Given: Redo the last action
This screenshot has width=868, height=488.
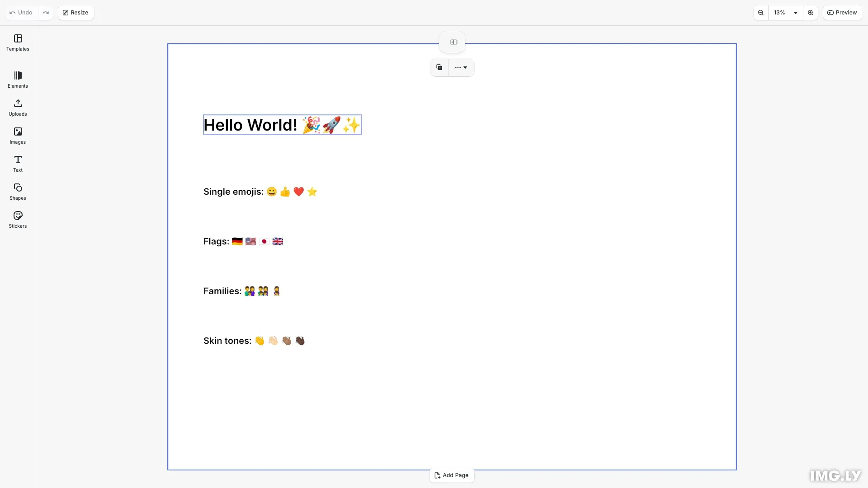Looking at the screenshot, I should pos(46,12).
